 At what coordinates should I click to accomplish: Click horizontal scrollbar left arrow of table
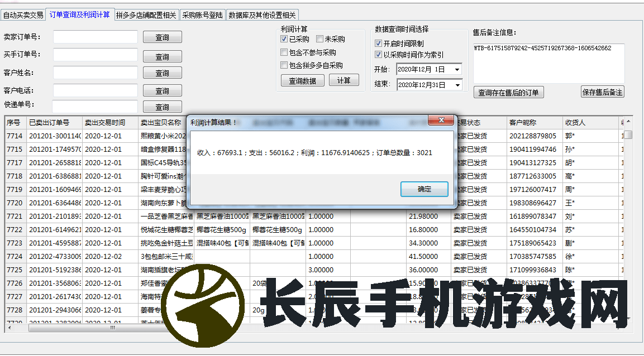[9, 328]
